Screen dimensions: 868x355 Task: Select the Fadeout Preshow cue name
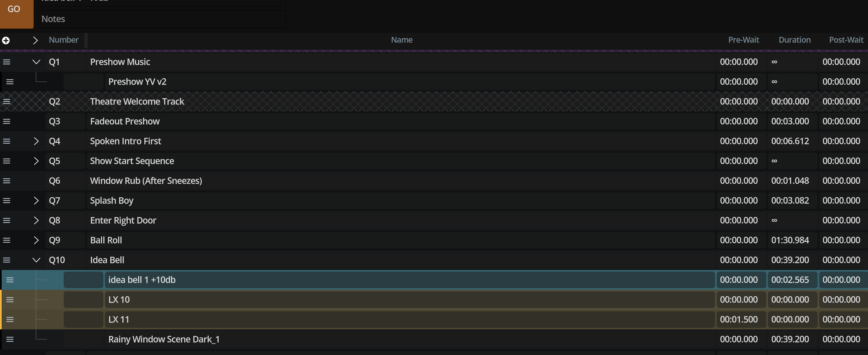pos(125,121)
